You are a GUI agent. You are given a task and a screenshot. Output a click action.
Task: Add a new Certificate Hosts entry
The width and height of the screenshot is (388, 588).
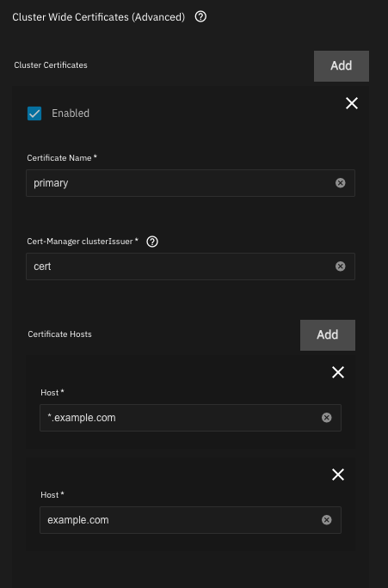coord(328,335)
